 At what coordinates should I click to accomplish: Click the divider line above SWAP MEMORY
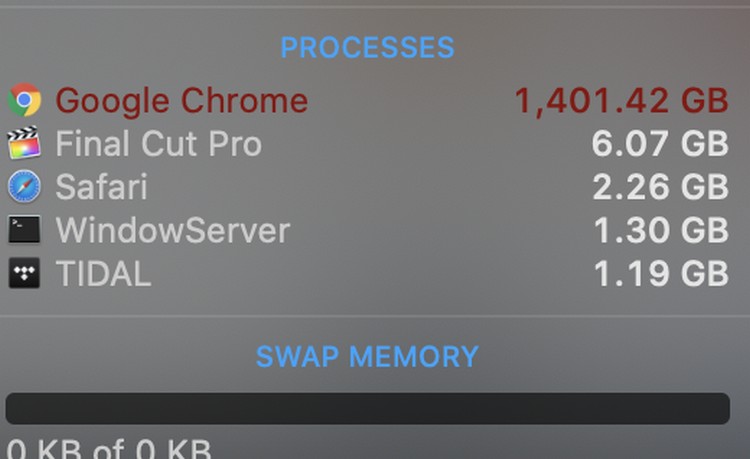point(375,317)
